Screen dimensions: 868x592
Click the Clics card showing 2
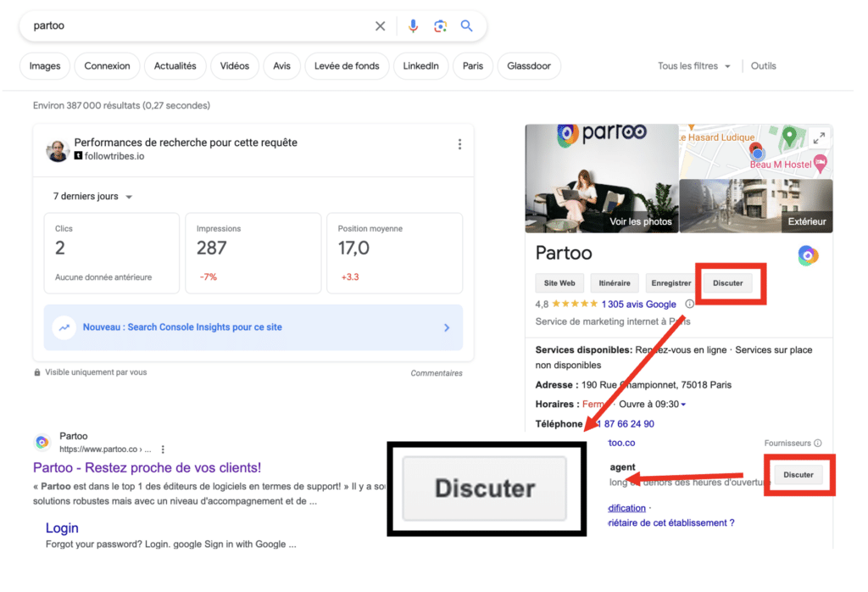(112, 253)
